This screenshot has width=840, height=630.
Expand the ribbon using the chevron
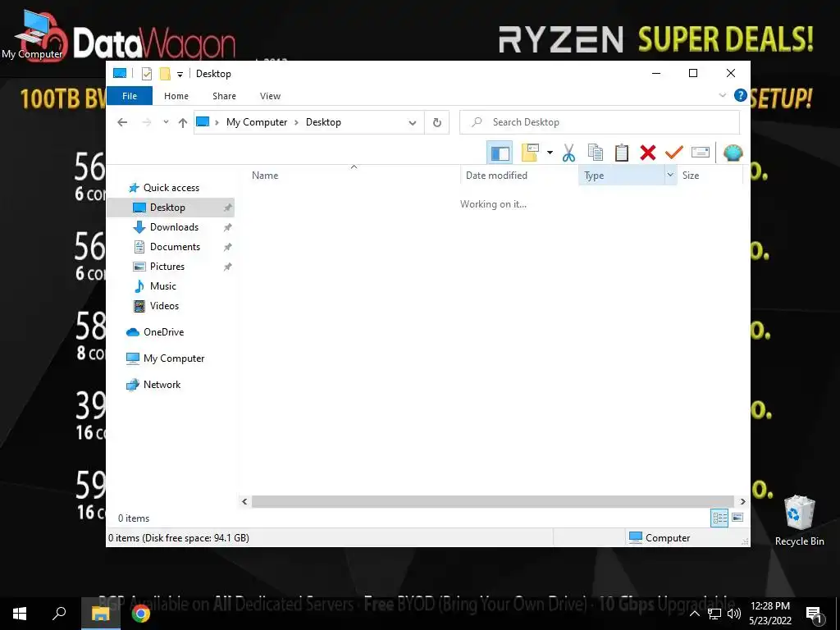click(722, 95)
